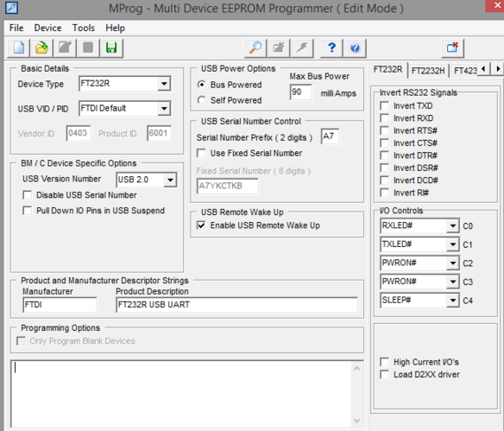Click the Only Program Blank Devices checkbox
This screenshot has width=504, height=431.
point(21,341)
